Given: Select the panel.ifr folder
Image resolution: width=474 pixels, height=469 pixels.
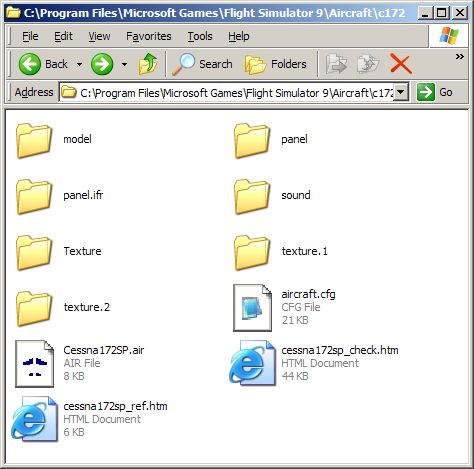Looking at the screenshot, I should pos(60,195).
